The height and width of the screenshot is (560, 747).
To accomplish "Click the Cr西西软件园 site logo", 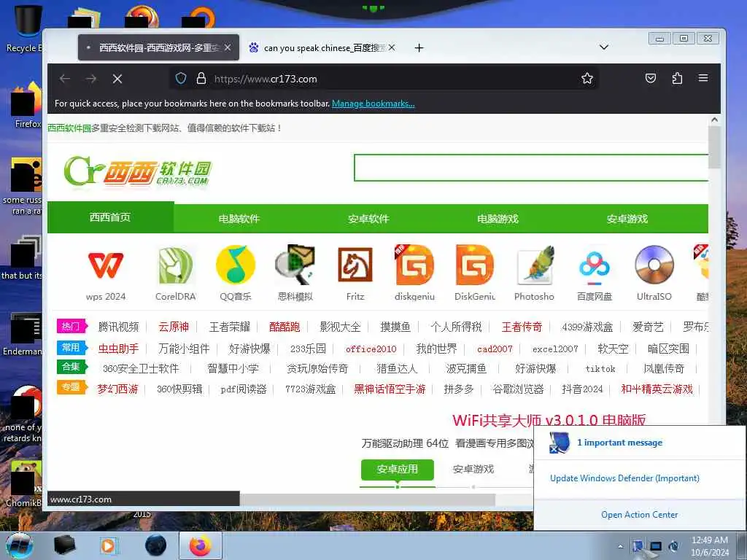I will [x=138, y=171].
